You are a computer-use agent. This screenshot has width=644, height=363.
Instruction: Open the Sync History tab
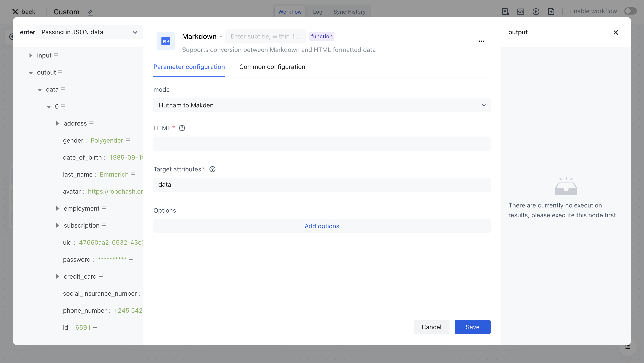(x=349, y=12)
